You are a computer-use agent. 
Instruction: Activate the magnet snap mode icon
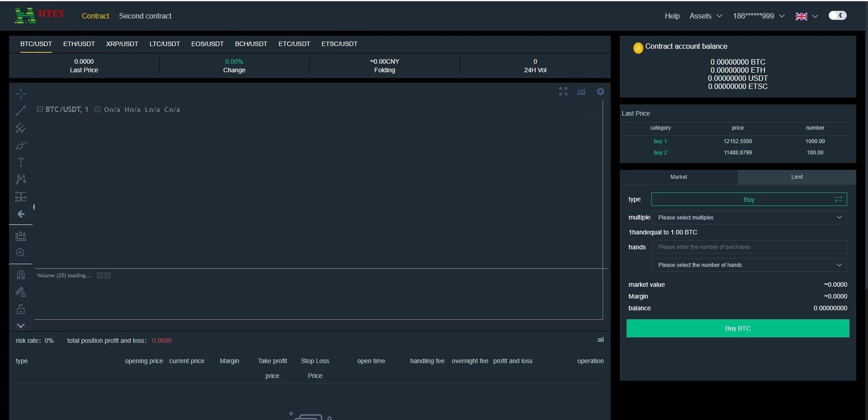click(21, 275)
